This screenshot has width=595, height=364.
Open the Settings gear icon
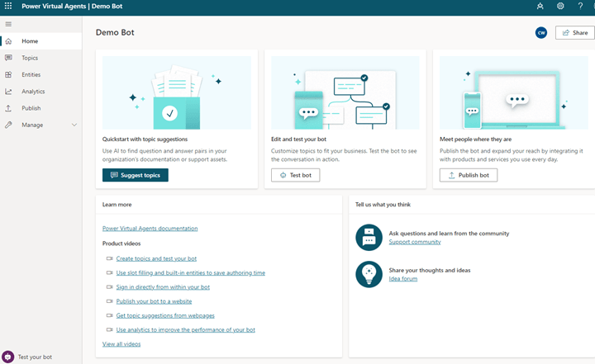tap(560, 6)
